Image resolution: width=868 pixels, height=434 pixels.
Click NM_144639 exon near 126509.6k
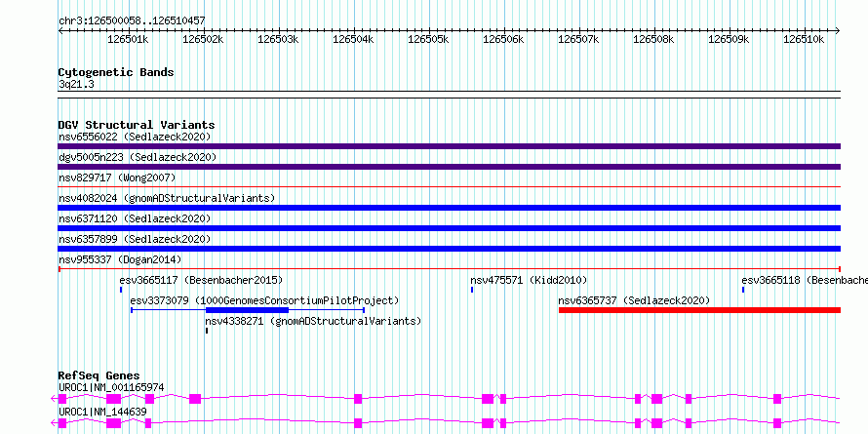(777, 423)
